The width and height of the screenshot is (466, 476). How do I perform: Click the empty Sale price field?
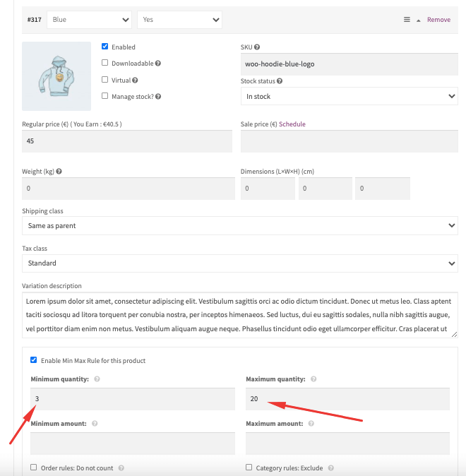(x=349, y=141)
